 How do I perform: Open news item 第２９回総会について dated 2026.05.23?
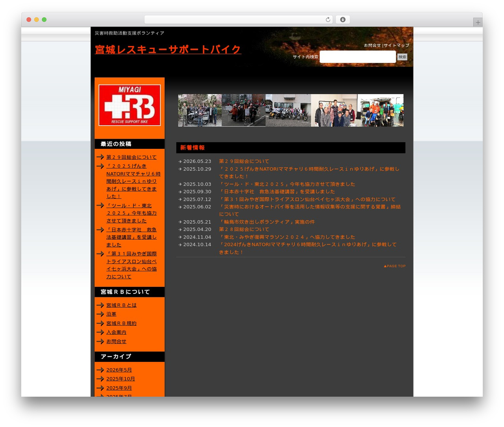pyautogui.click(x=244, y=161)
